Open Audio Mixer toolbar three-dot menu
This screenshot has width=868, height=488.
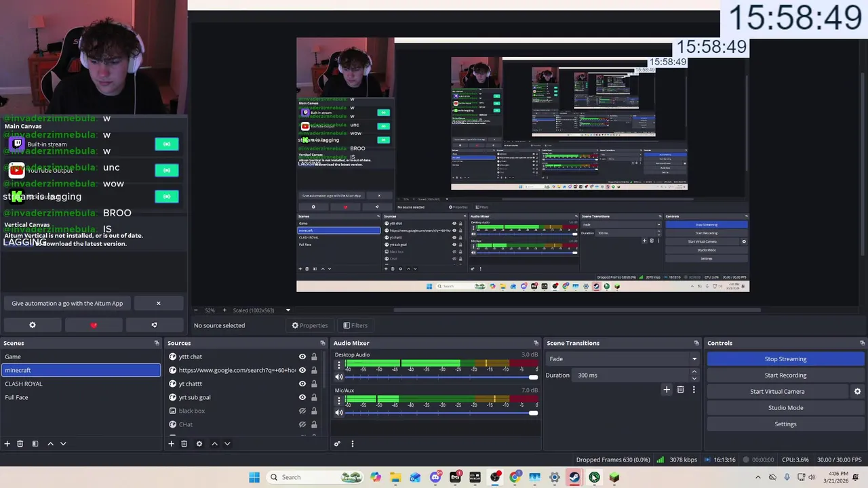(x=352, y=444)
